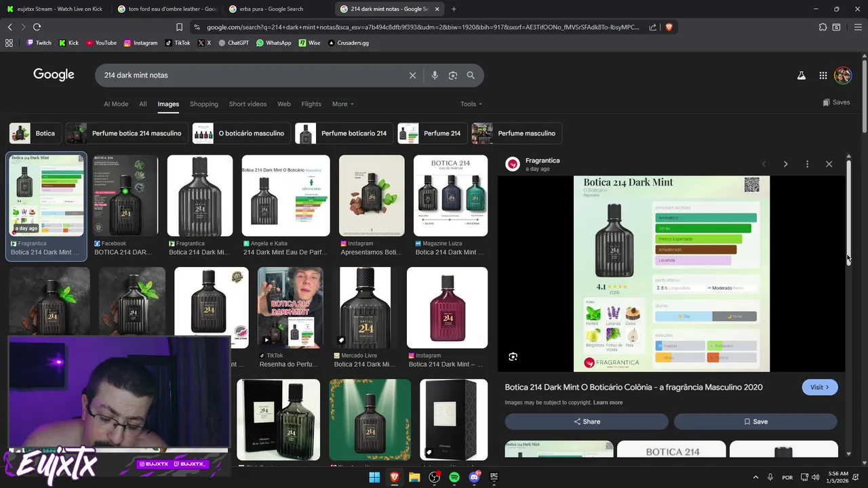Viewport: 868px width, 488px height.
Task: Open the ChatGPT bookmark
Action: click(x=233, y=43)
